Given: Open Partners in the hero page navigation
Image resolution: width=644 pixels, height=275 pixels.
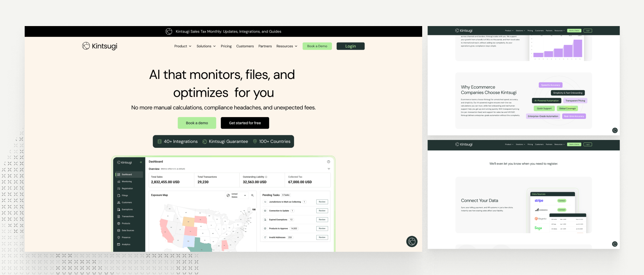Looking at the screenshot, I should [x=265, y=46].
